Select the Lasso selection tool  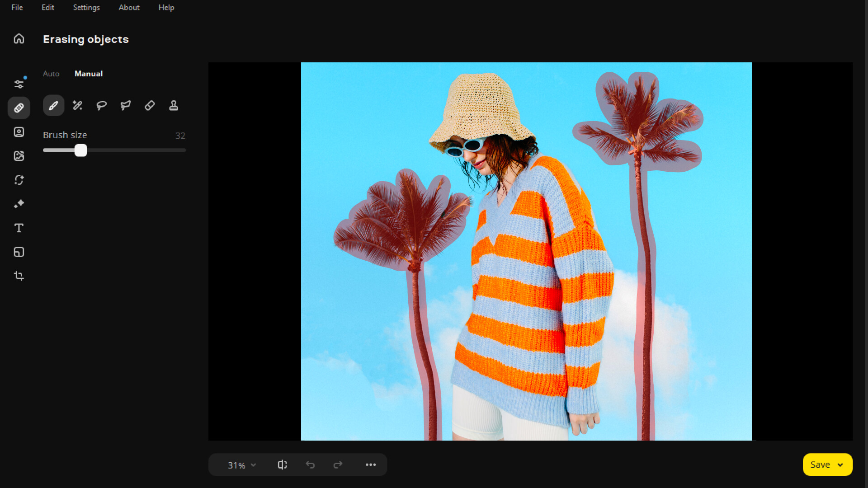tap(101, 105)
